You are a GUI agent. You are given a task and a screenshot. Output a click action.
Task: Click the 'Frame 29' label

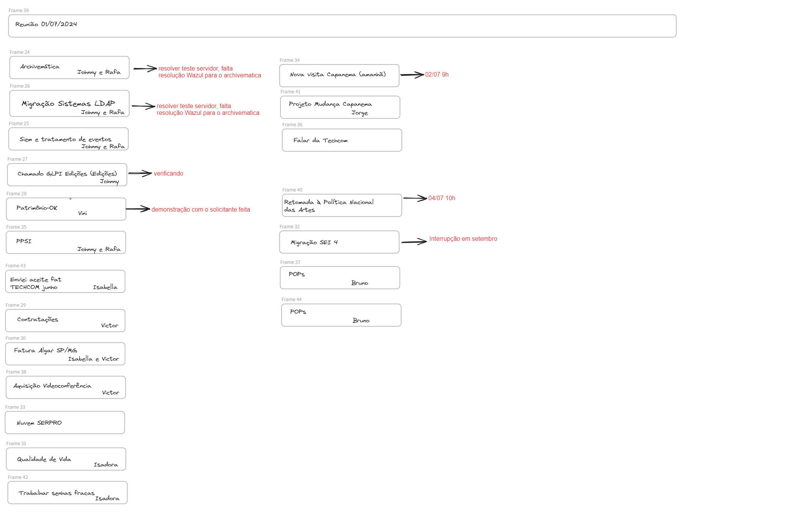pos(16,305)
